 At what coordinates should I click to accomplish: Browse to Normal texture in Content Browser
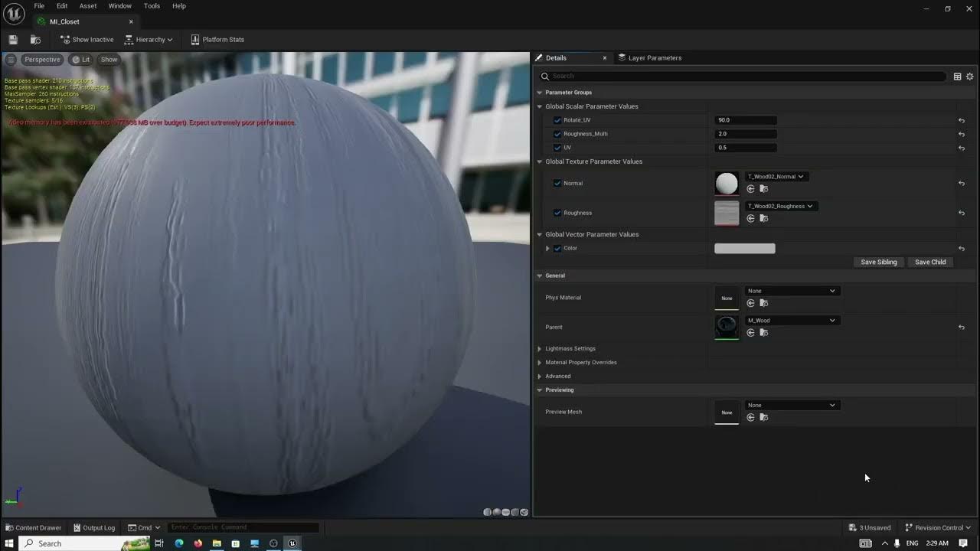[763, 189]
